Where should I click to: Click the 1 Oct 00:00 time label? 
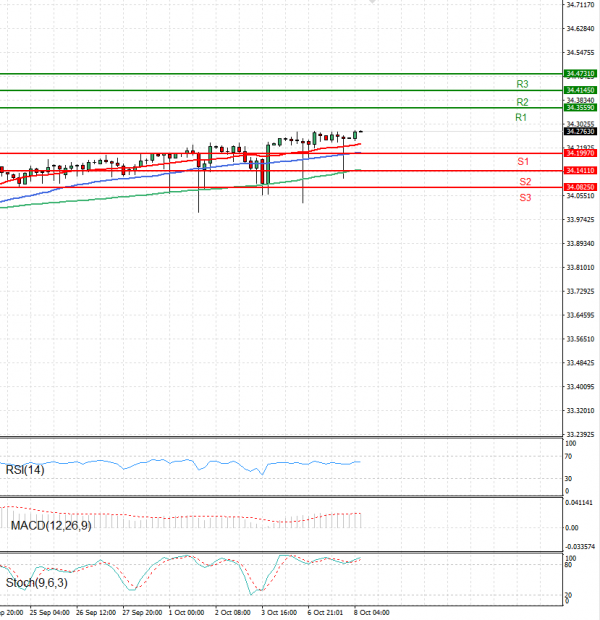186,613
